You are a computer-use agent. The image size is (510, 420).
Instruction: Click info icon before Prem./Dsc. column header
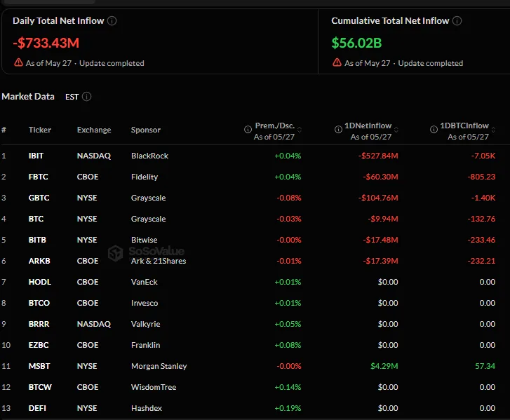tap(248, 130)
